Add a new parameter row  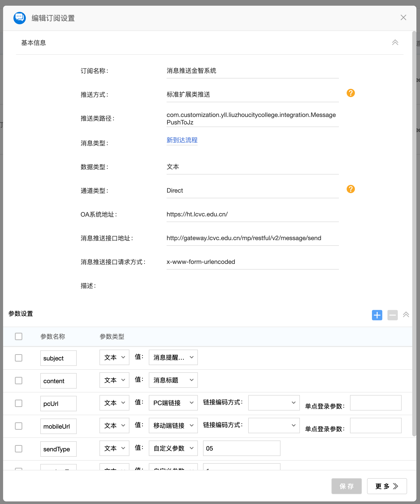coord(377,315)
